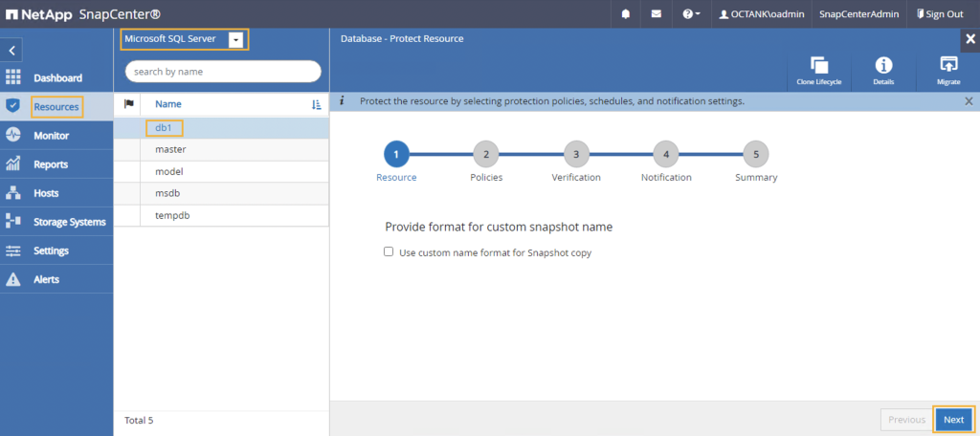Screen dimensions: 980x436
Task: Click the OCTANK\oadmin user account
Action: click(762, 13)
